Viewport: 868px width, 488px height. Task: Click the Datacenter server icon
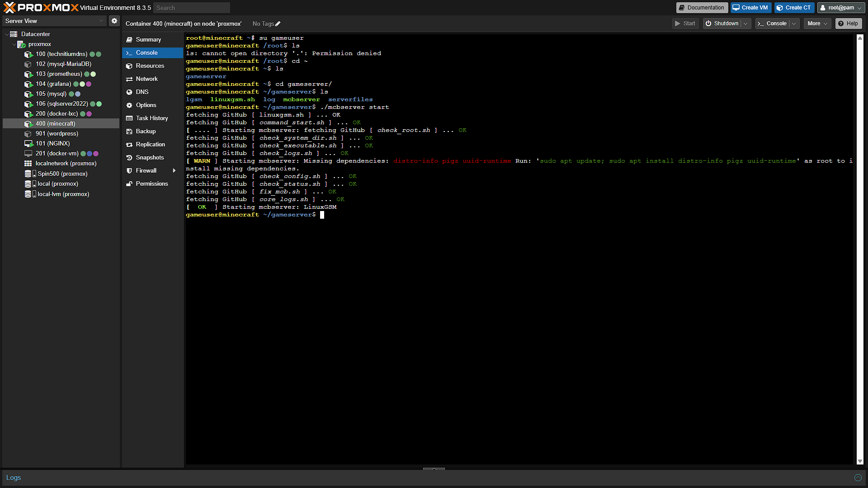point(14,34)
